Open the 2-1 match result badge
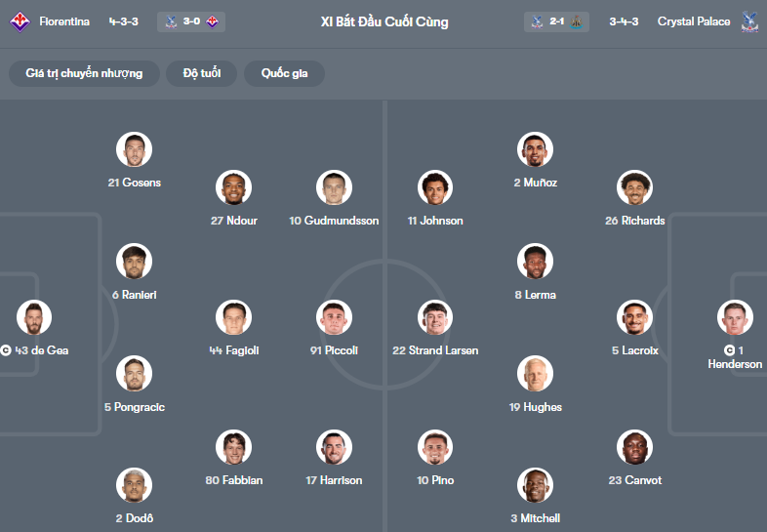This screenshot has width=767, height=532. click(x=557, y=21)
